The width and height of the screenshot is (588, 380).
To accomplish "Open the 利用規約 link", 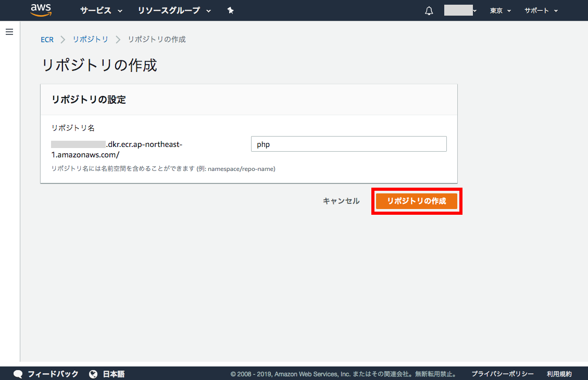I will click(559, 374).
